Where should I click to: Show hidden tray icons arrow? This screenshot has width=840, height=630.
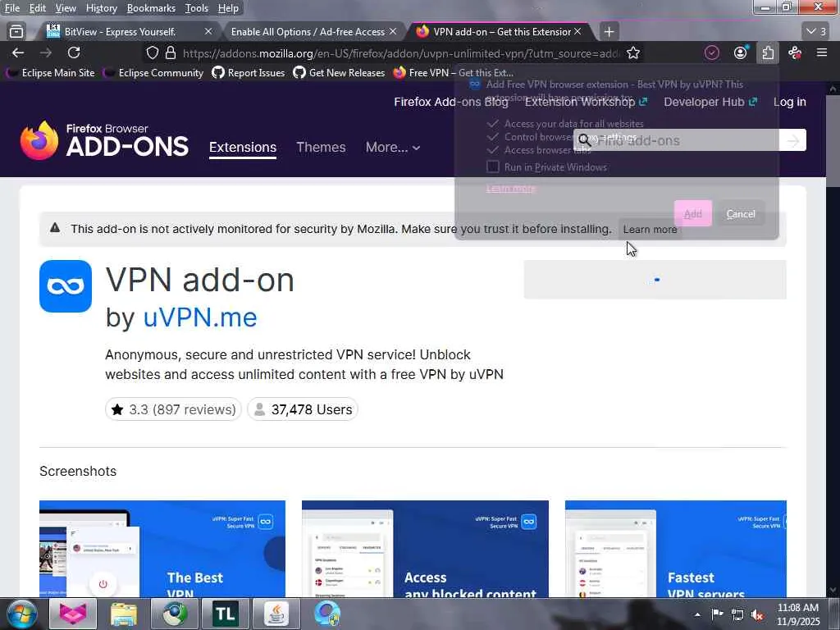pyautogui.click(x=697, y=614)
